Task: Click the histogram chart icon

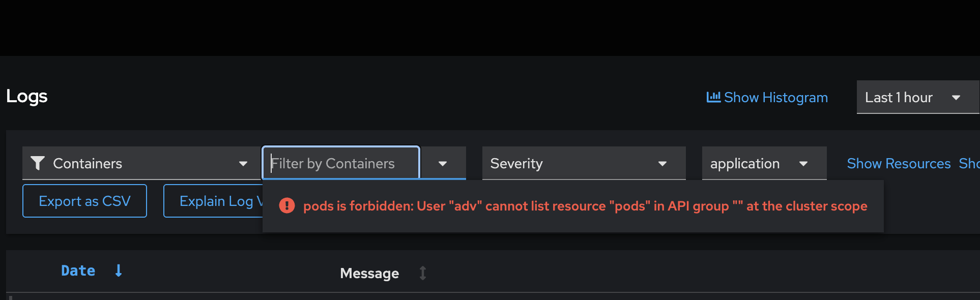Action: tap(713, 97)
